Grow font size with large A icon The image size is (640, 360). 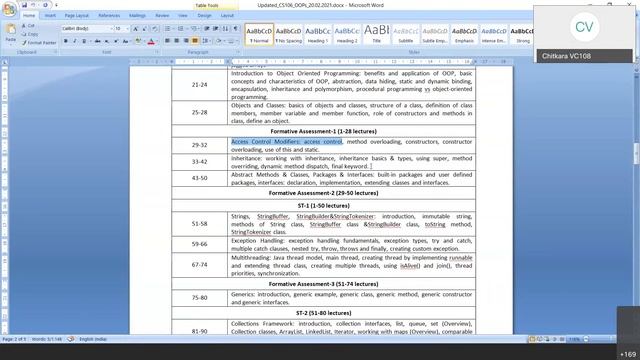tap(136, 29)
